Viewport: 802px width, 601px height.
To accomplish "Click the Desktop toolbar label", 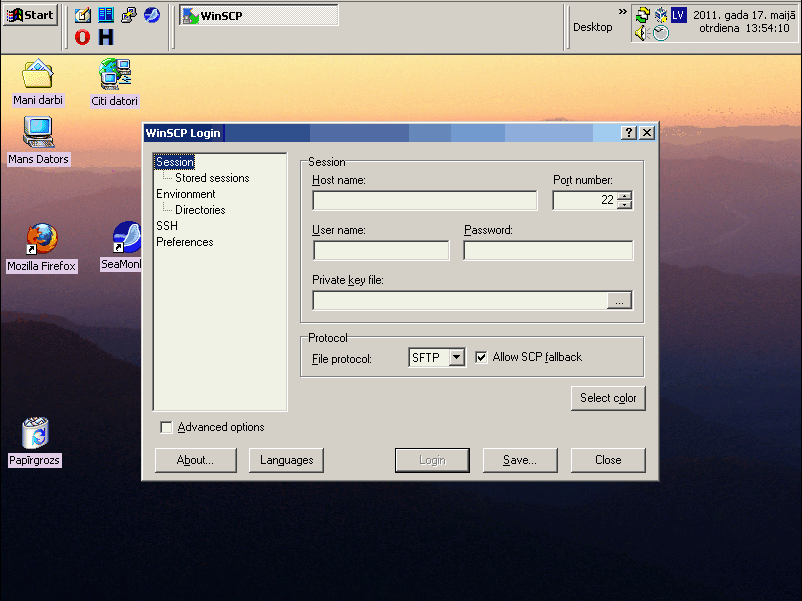I will click(592, 27).
